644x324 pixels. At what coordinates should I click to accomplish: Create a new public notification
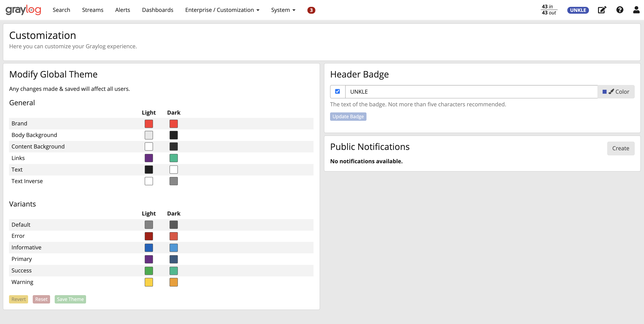point(620,148)
